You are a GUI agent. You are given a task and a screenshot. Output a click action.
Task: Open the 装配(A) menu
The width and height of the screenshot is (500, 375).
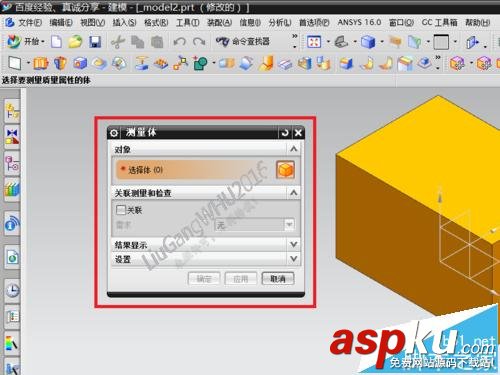(219, 22)
